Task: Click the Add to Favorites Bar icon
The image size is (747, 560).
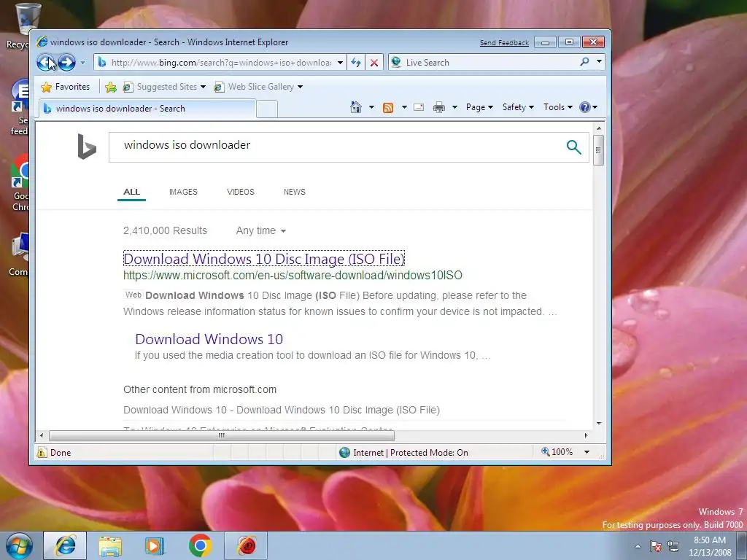Action: [111, 87]
